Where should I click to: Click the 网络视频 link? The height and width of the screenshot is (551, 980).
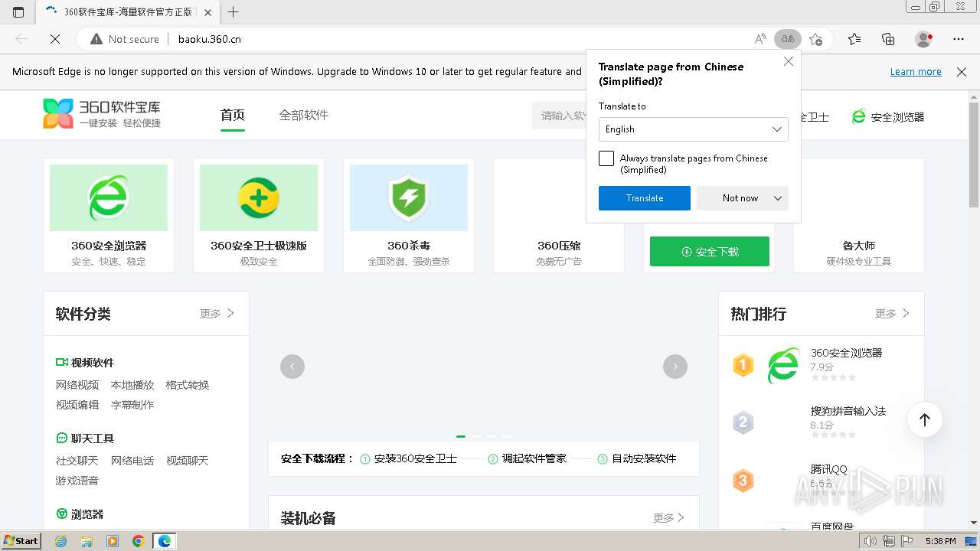[x=77, y=385]
